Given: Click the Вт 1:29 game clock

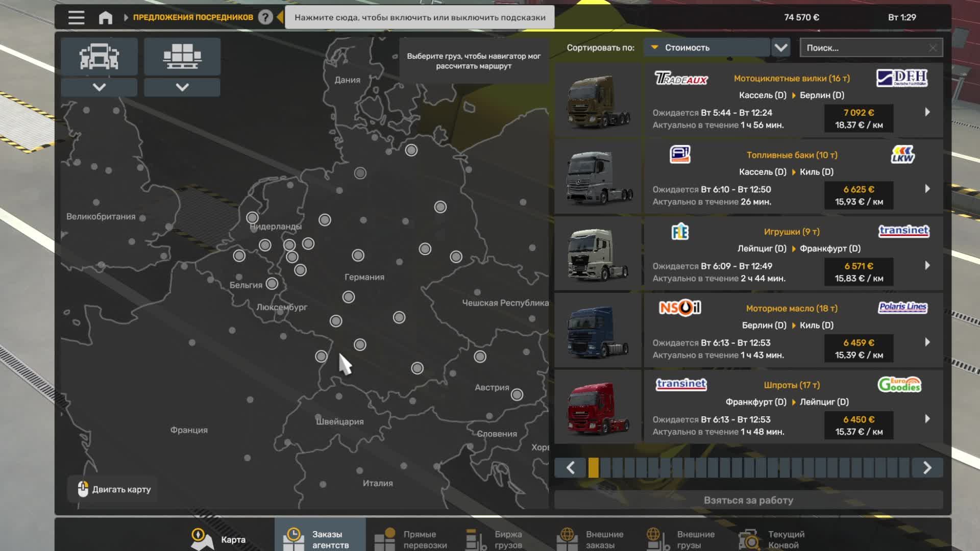Looking at the screenshot, I should click(x=902, y=17).
